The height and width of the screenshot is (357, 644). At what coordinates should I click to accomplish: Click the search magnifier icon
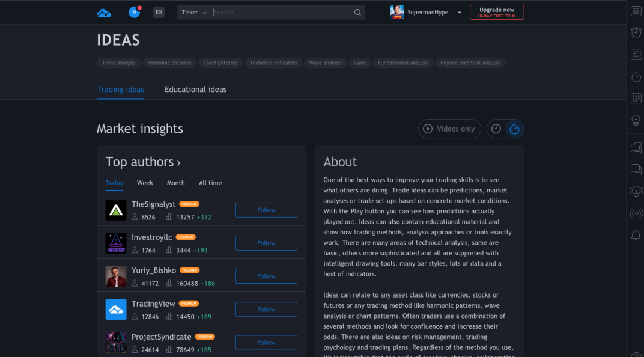pyautogui.click(x=357, y=13)
